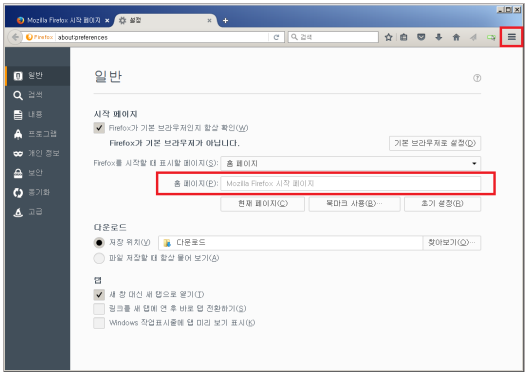Viewport: 526px width, 372px height.
Task: Enable switch to new tab immediately checkbox
Action: 99,309
